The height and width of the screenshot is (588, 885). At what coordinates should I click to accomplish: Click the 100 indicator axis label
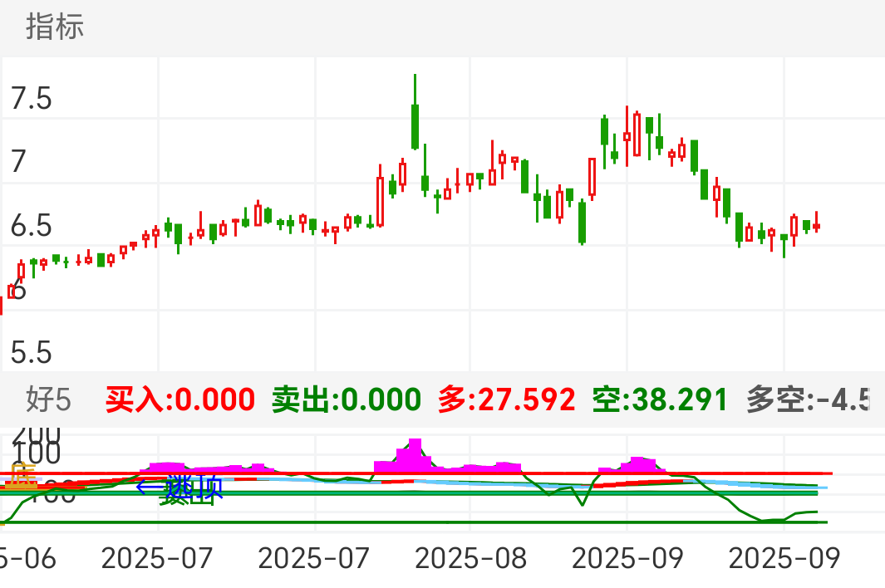37,454
